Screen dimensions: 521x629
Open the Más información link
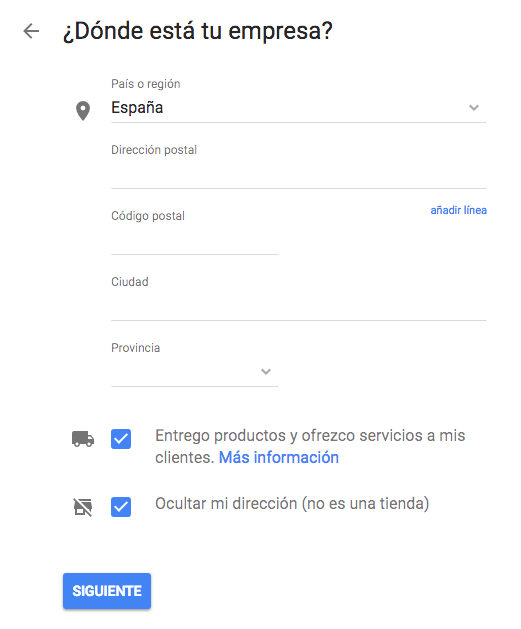(x=279, y=458)
